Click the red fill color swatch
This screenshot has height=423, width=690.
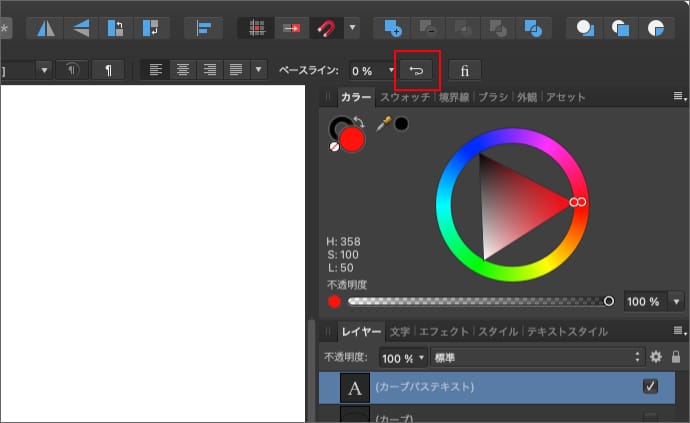(352, 139)
